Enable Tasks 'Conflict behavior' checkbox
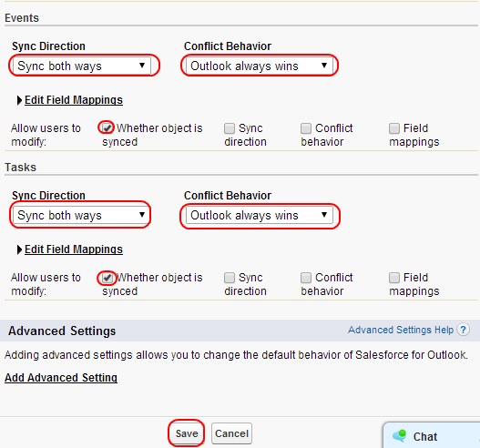 306,278
